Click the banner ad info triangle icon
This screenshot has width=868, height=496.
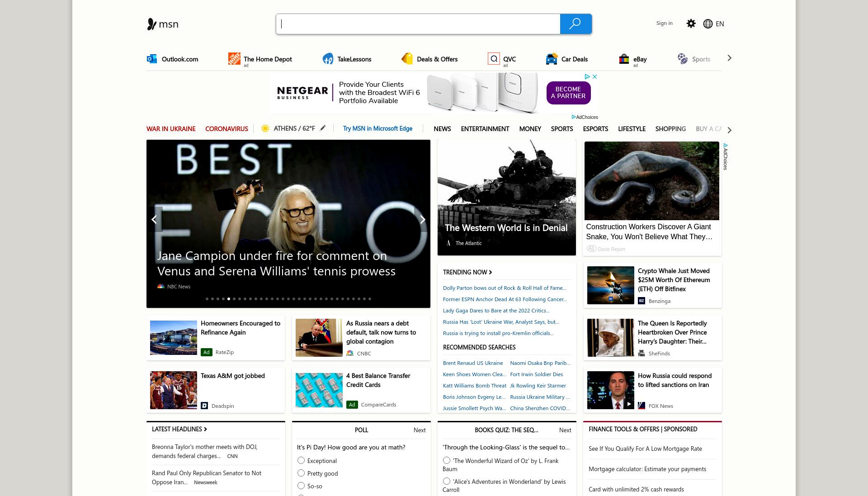point(587,76)
